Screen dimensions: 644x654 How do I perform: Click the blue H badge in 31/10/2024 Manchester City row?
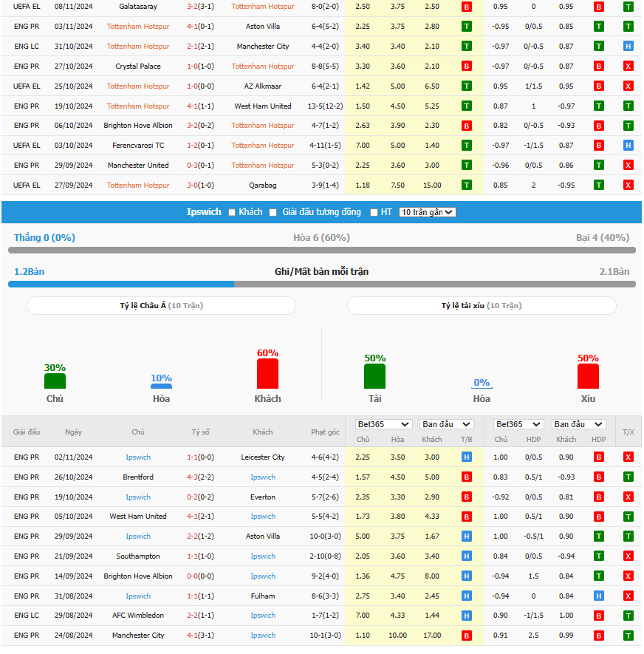(628, 47)
